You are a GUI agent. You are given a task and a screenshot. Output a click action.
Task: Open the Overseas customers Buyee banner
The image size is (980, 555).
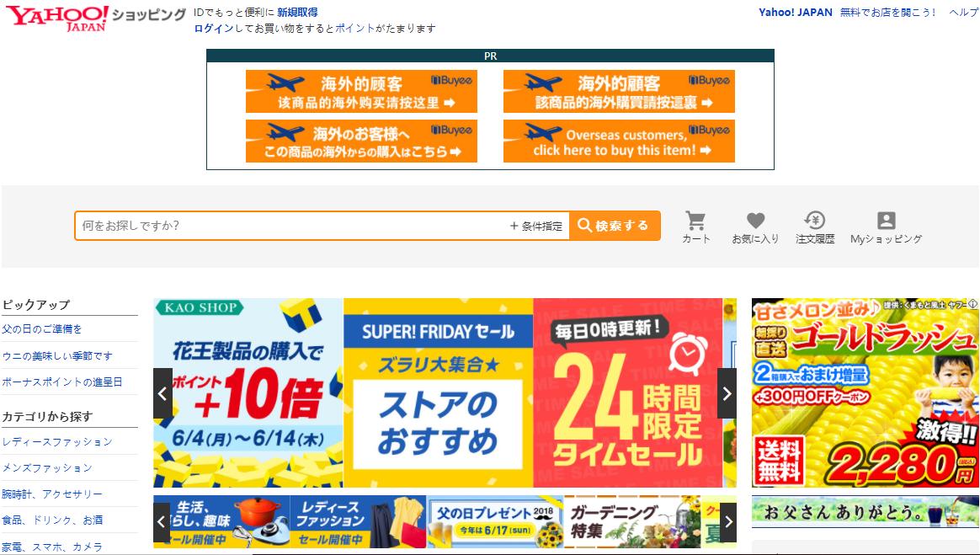pyautogui.click(x=619, y=141)
